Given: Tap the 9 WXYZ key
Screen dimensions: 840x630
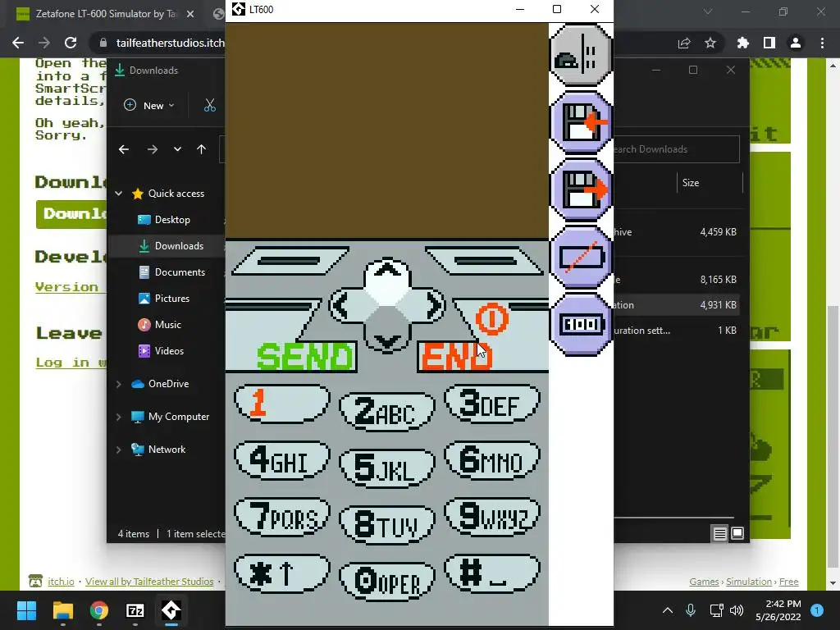Looking at the screenshot, I should pos(492,517).
